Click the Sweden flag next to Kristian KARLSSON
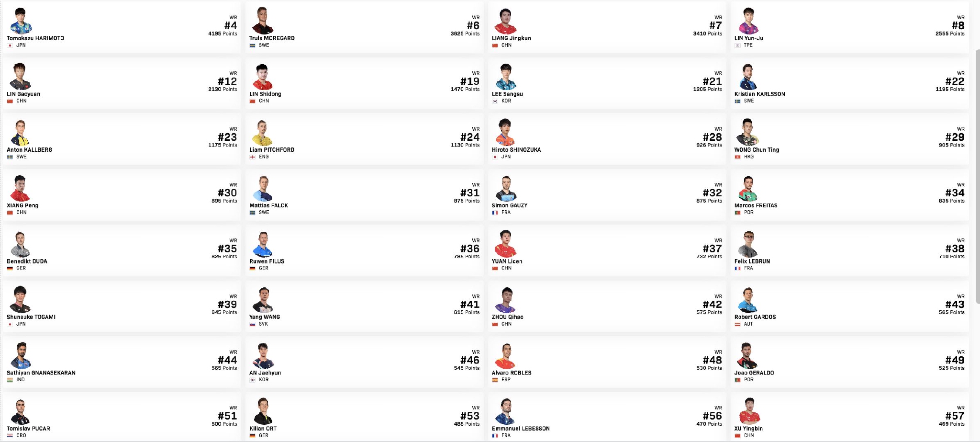 click(x=737, y=101)
